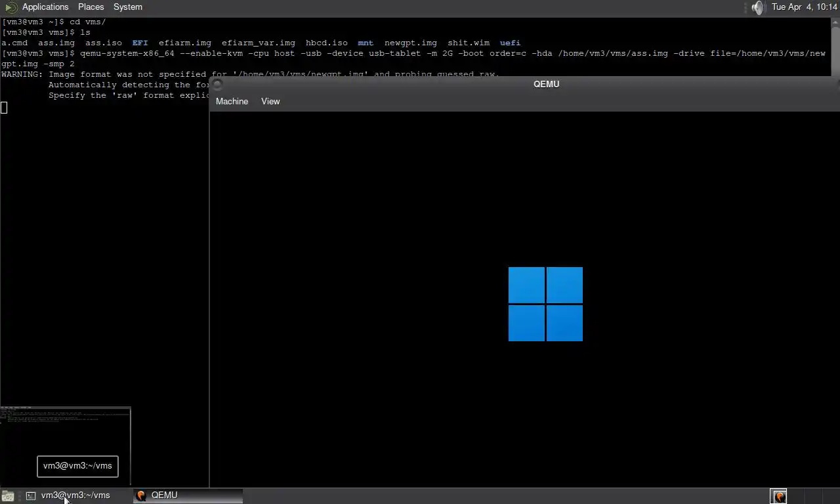Viewport: 840px width, 504px height.
Task: Click the Windows logo in the QEMU display
Action: point(545,304)
